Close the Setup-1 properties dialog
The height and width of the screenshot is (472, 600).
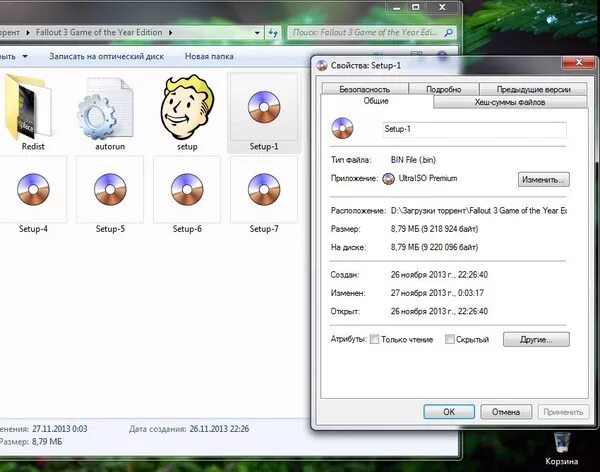[579, 62]
